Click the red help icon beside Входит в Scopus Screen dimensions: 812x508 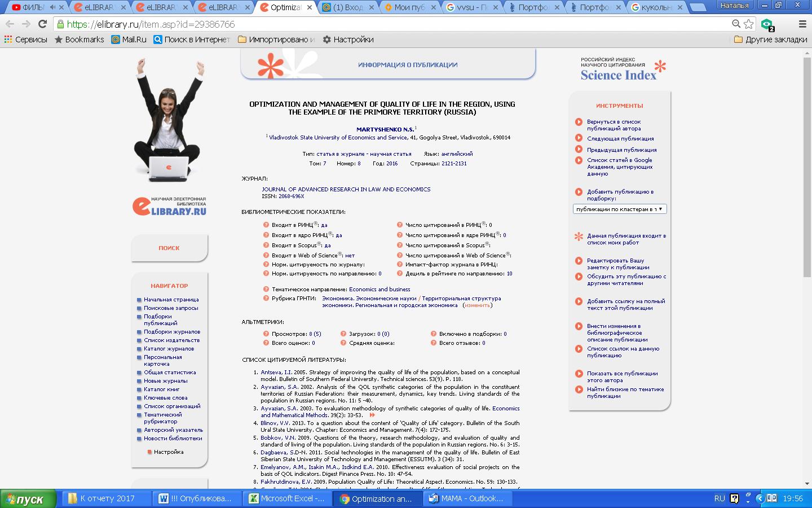coord(266,246)
